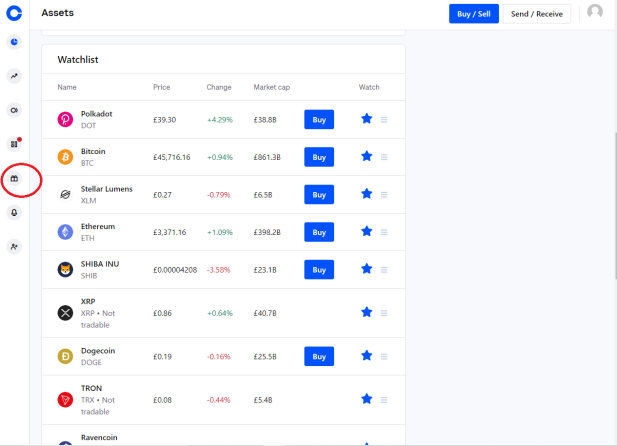Click the Polkadot change +4.29%
617x446 pixels.
click(220, 120)
